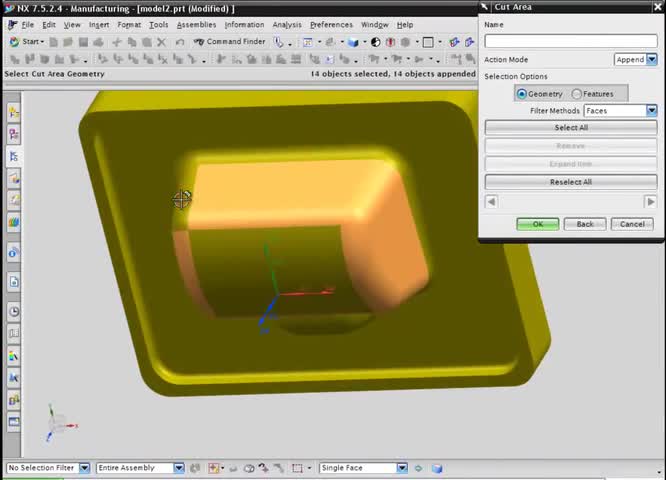Open the Preferences menu
666x480 pixels.
click(331, 25)
